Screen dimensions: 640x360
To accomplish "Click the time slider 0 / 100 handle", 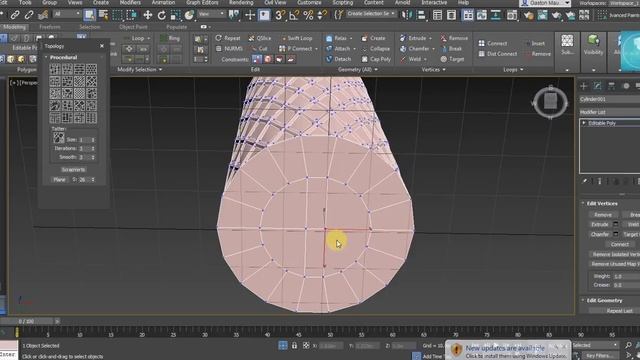I will coord(27,322).
